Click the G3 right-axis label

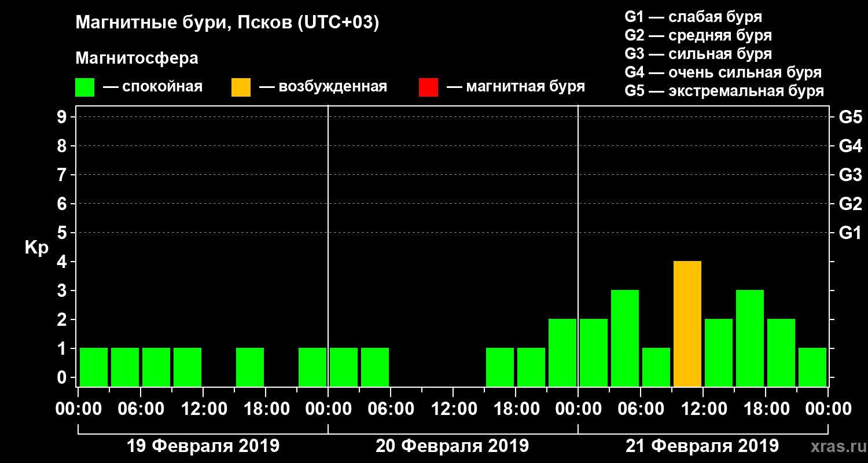tap(850, 175)
